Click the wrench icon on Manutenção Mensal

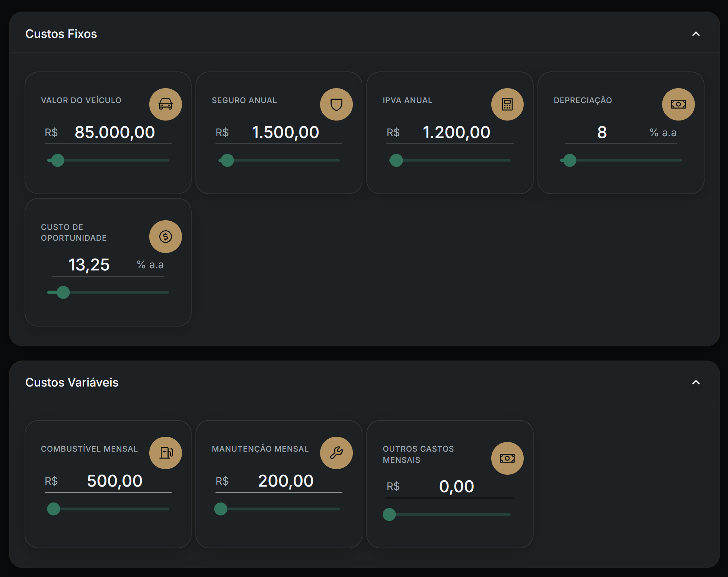pos(336,453)
